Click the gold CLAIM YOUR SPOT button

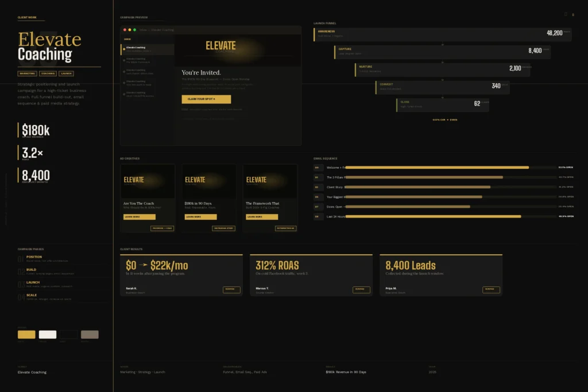point(206,99)
